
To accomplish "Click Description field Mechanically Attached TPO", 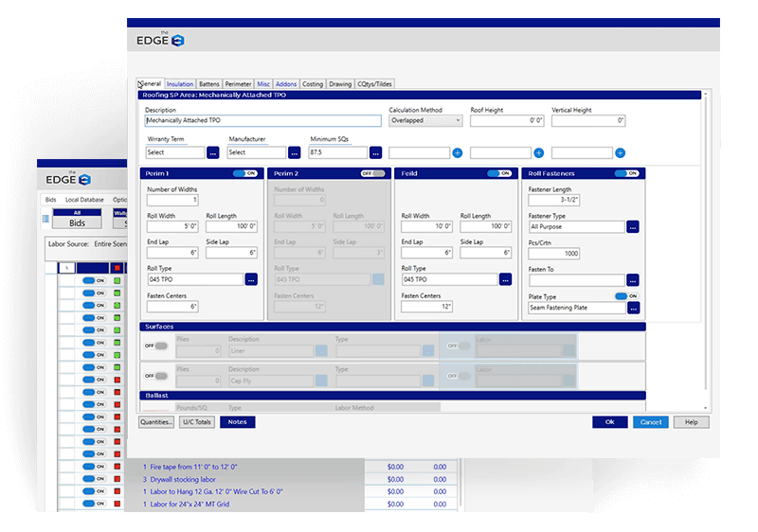I will pyautogui.click(x=263, y=120).
